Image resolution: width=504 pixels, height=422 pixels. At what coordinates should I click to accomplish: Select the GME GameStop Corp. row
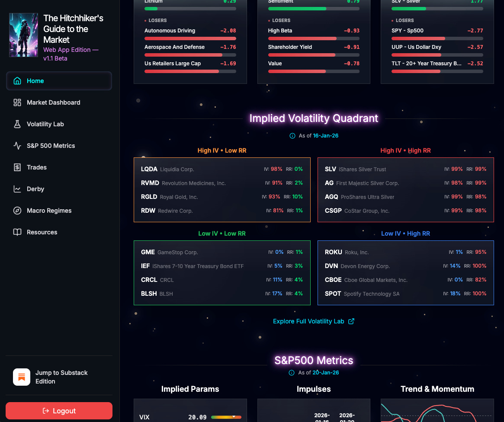point(222,252)
